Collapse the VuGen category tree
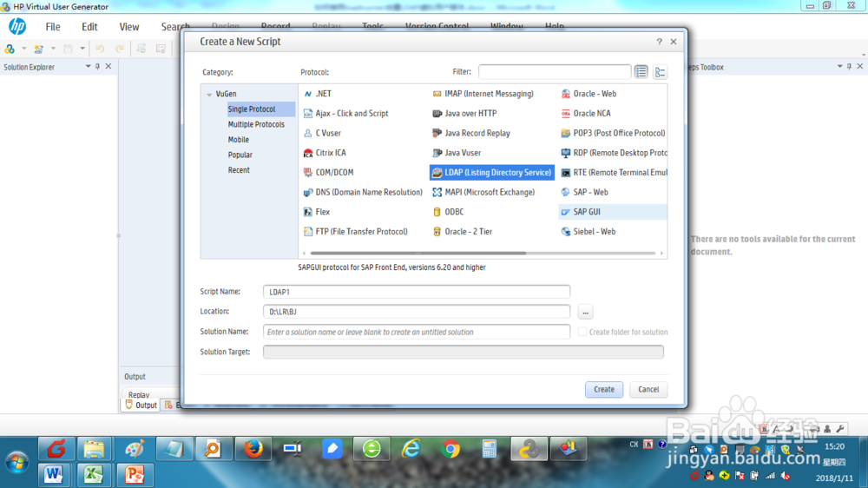Screen dimensions: 868x488 pyautogui.click(x=209, y=95)
